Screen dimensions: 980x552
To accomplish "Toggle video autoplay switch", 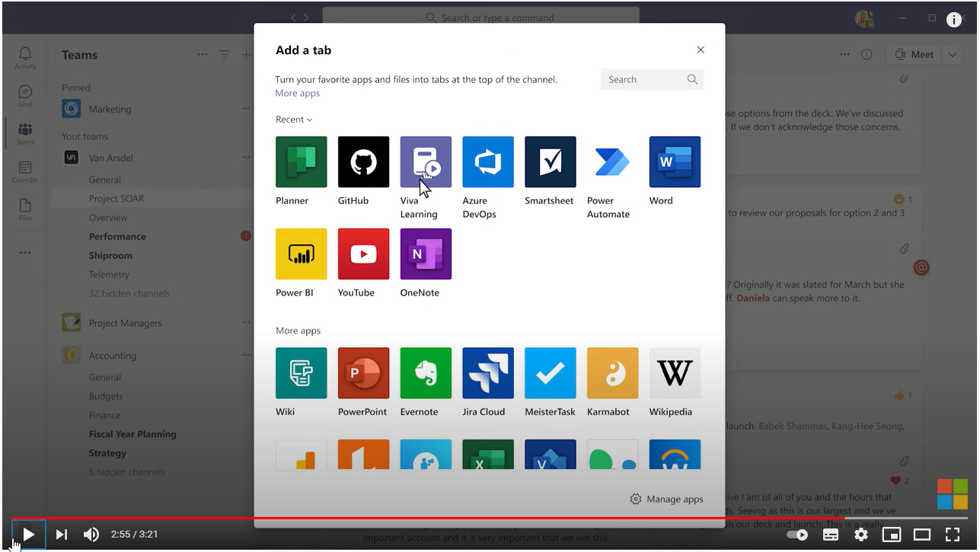I will pos(797,534).
